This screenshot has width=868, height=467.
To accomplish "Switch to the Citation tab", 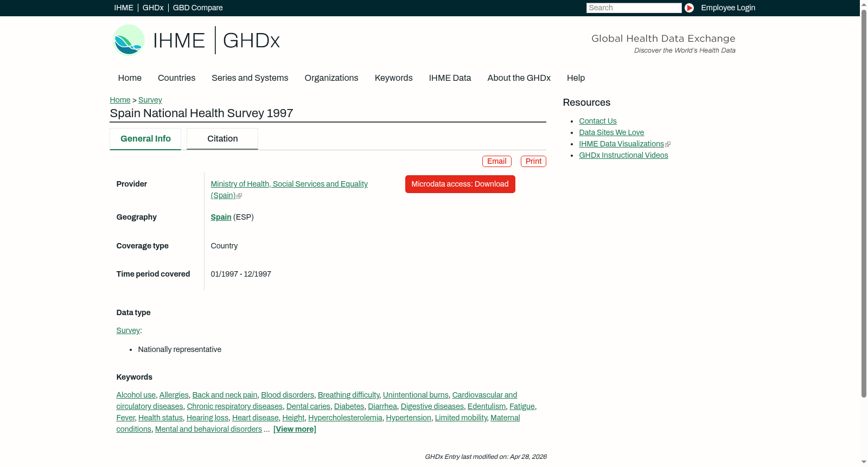I will [x=222, y=139].
